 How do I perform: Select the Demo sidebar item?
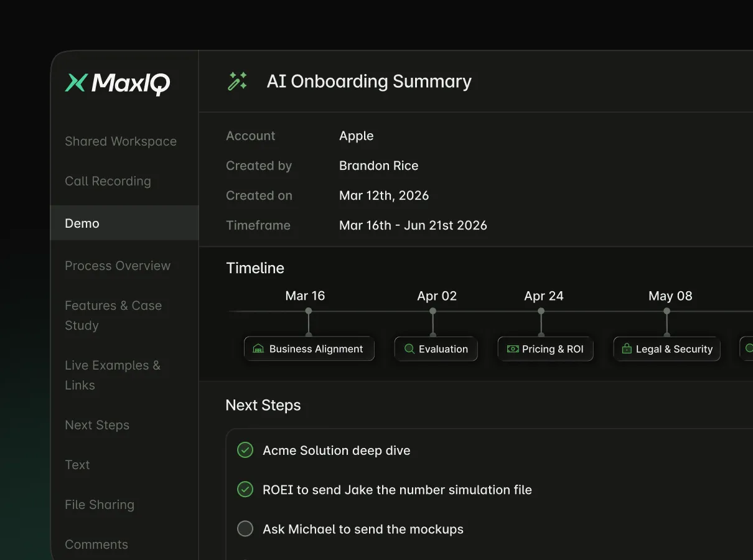coord(124,223)
